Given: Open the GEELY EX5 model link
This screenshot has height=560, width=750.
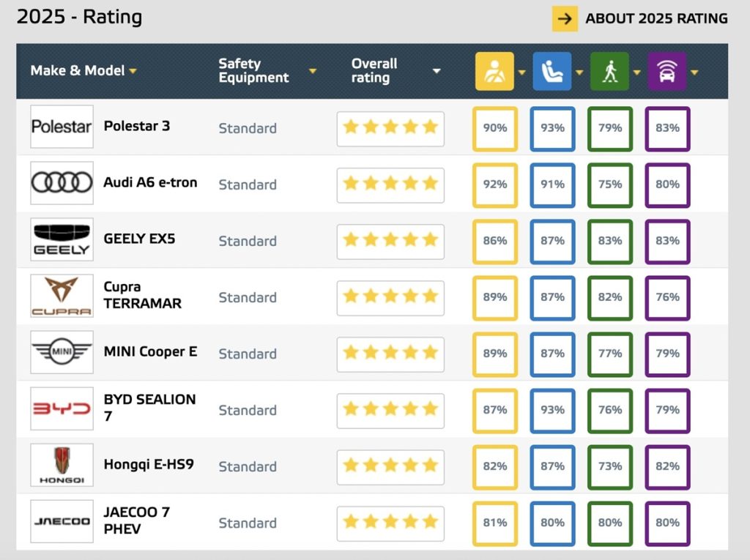Looking at the screenshot, I should click(139, 239).
